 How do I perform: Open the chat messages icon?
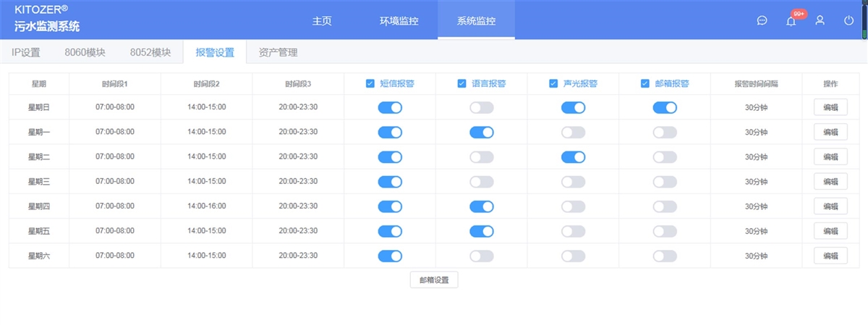pos(762,20)
